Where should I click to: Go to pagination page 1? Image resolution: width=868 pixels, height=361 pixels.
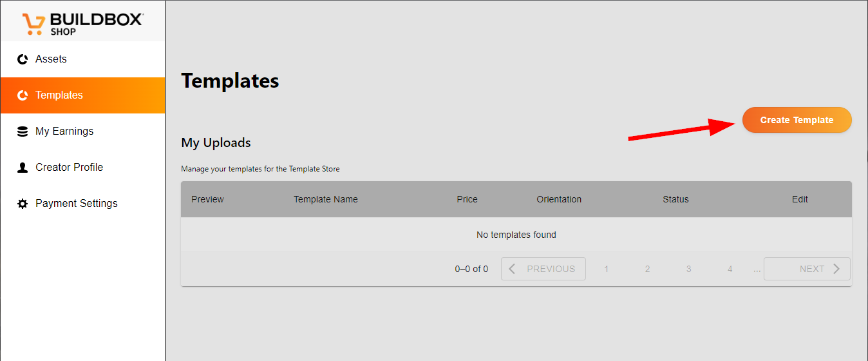(x=606, y=269)
